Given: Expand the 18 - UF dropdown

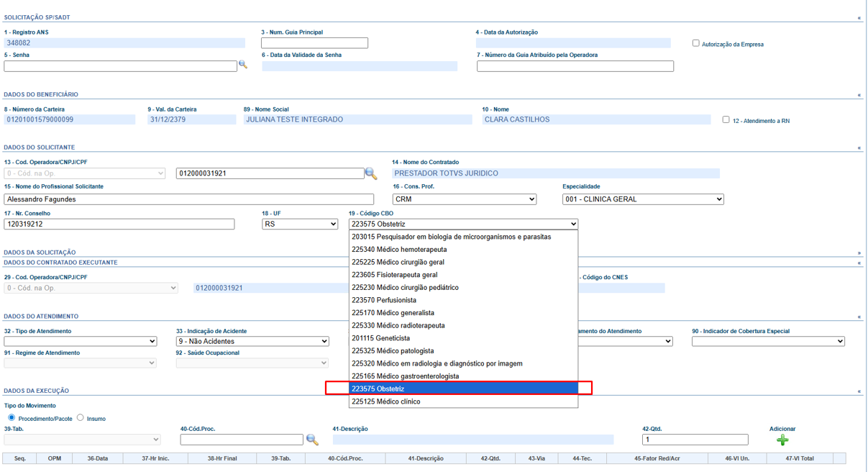Looking at the screenshot, I should click(300, 224).
